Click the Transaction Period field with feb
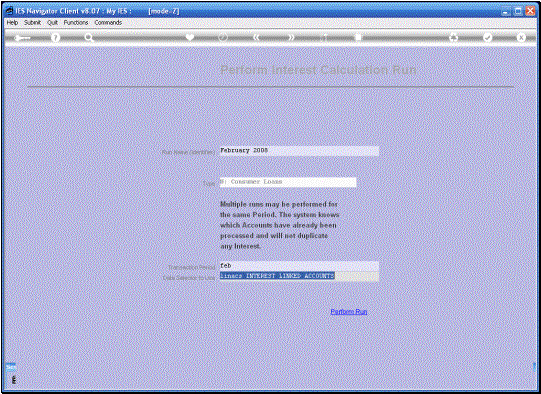Image resolution: width=541 pixels, height=394 pixels. (299, 266)
